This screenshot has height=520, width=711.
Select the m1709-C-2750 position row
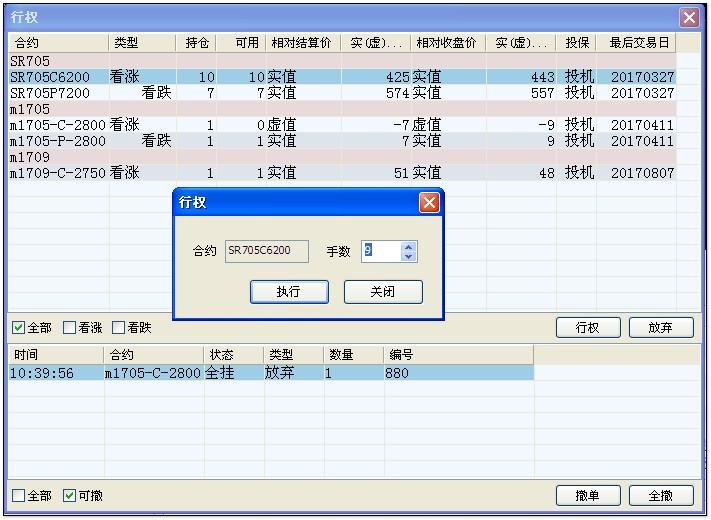(342, 173)
